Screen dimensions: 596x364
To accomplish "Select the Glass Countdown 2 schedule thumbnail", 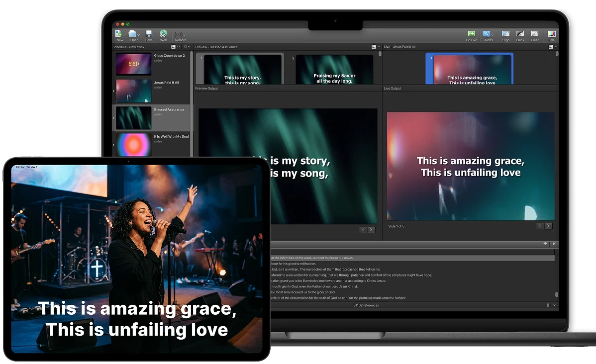I will pyautogui.click(x=133, y=65).
